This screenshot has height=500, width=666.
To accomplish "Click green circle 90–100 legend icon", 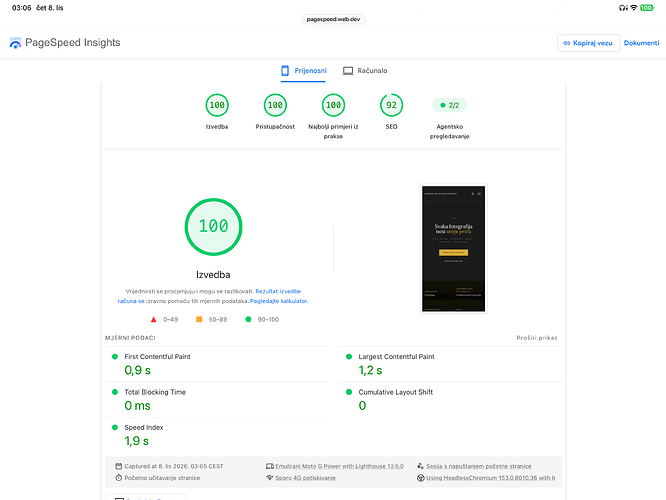I will (x=248, y=319).
